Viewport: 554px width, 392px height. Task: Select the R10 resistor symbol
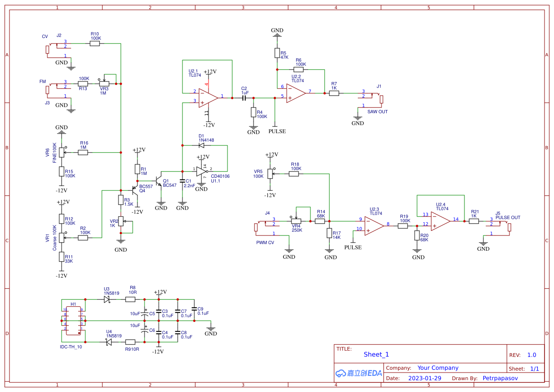tap(95, 44)
